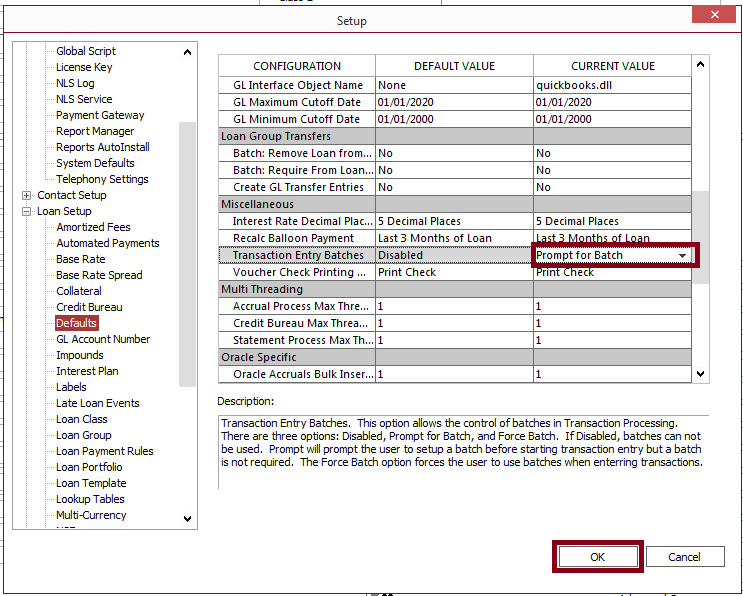
Task: Select the GL Minimum Cutoff Date row
Action: [x=455, y=119]
